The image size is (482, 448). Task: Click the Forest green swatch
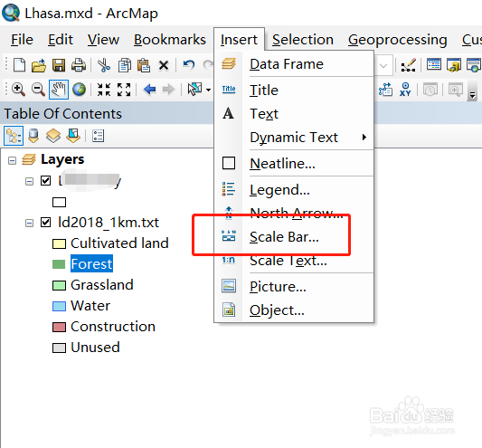point(59,264)
